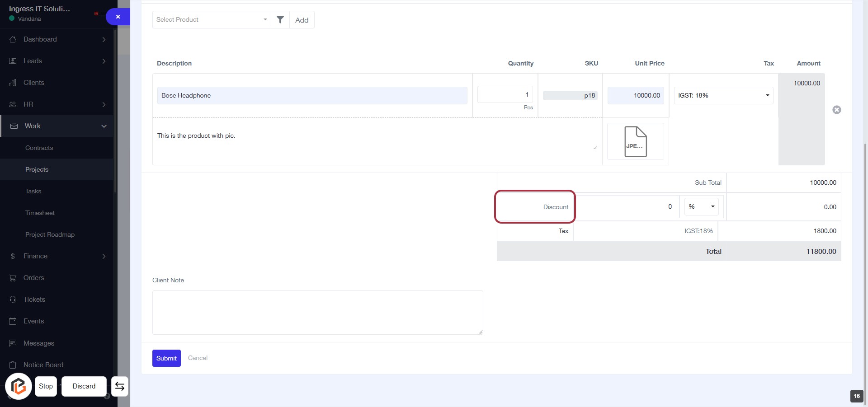Expand the Finance menu
868x407 pixels.
pyautogui.click(x=104, y=256)
